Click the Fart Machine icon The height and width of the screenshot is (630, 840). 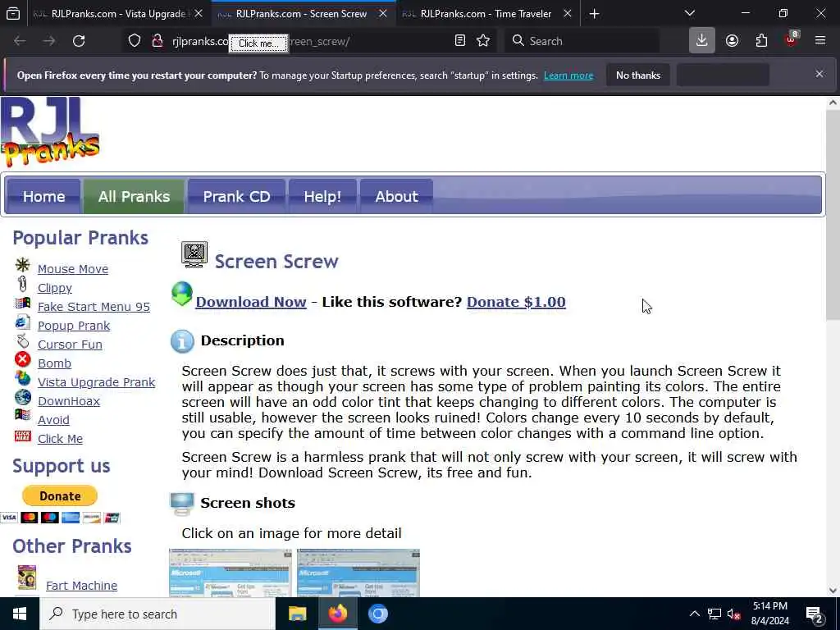click(x=27, y=577)
